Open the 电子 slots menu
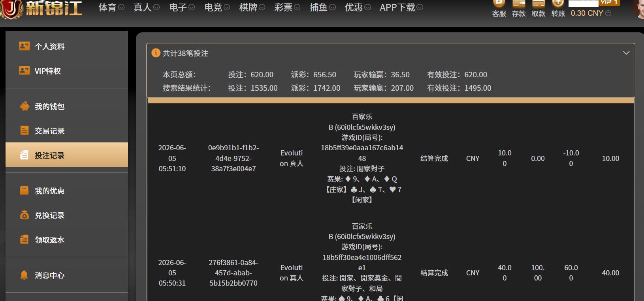Viewport: 644px width, 301px height. click(182, 7)
